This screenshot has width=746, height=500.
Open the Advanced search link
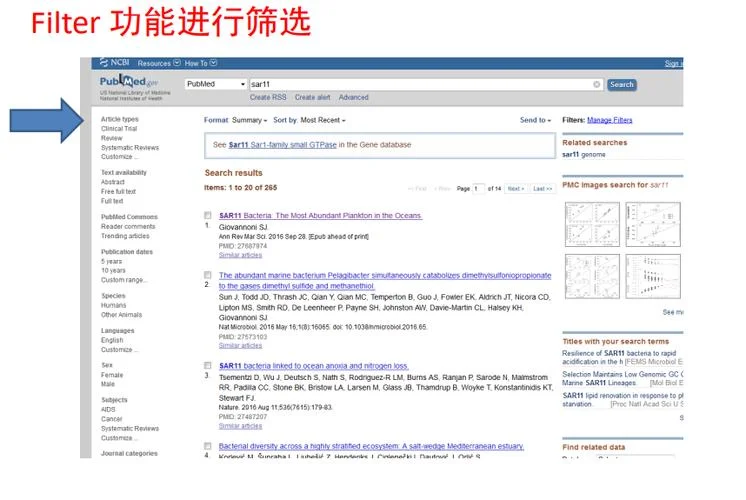tap(353, 97)
